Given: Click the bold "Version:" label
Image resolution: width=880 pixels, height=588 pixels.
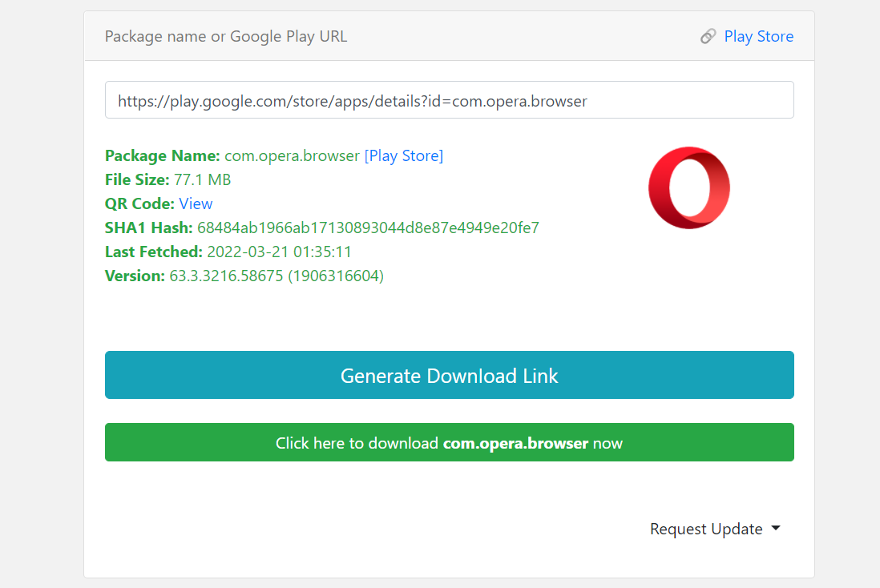Looking at the screenshot, I should 135,276.
